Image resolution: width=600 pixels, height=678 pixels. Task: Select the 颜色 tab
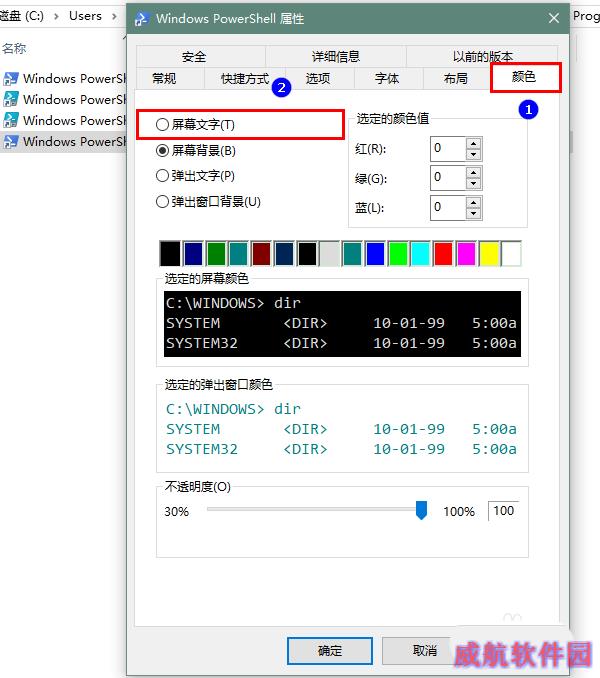524,77
